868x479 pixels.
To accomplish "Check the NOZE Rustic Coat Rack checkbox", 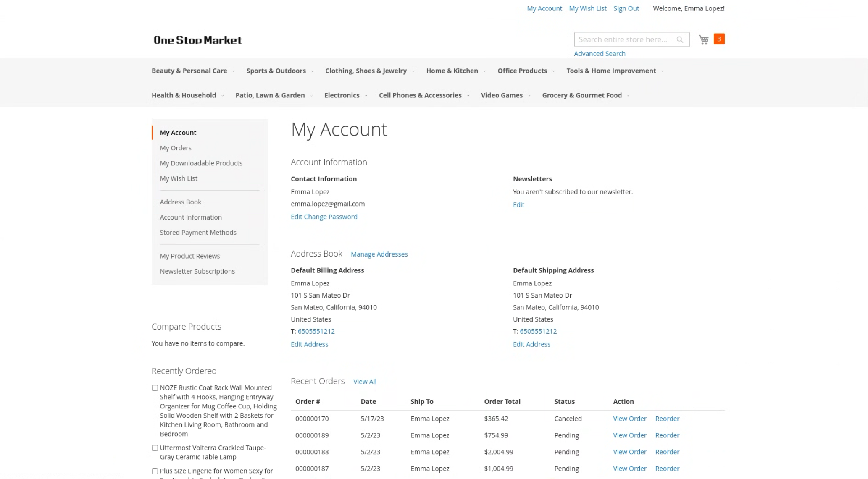I will (155, 388).
